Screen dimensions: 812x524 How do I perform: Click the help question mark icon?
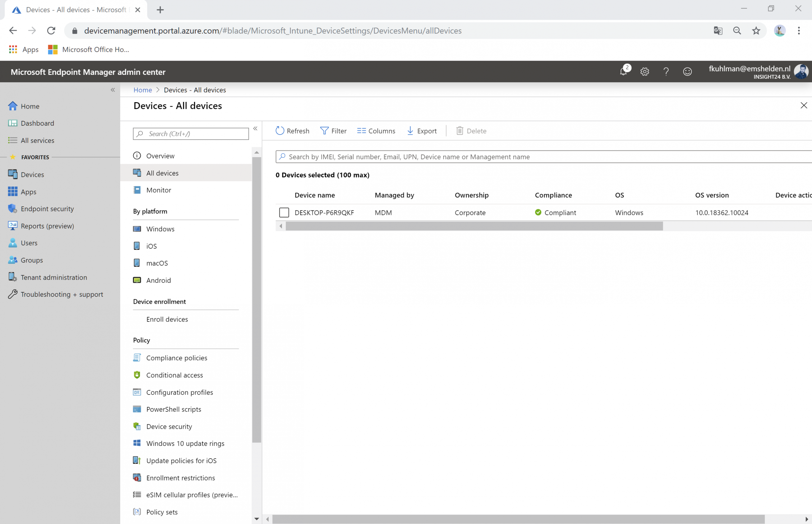(666, 71)
